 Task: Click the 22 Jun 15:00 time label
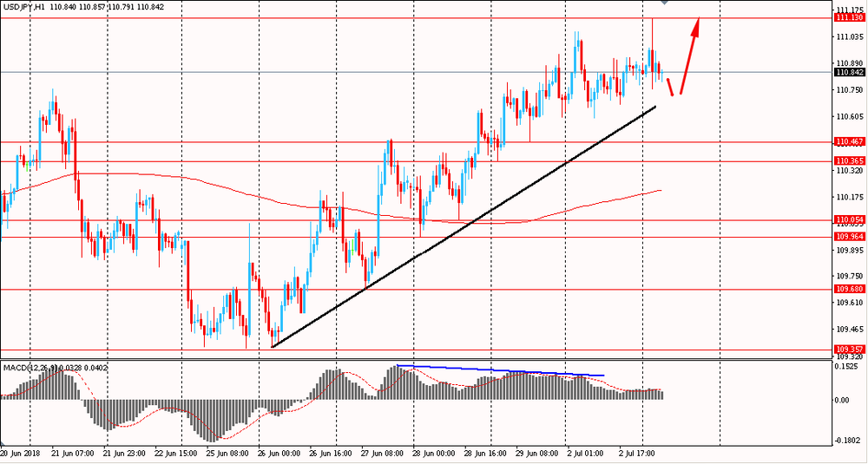point(176,453)
